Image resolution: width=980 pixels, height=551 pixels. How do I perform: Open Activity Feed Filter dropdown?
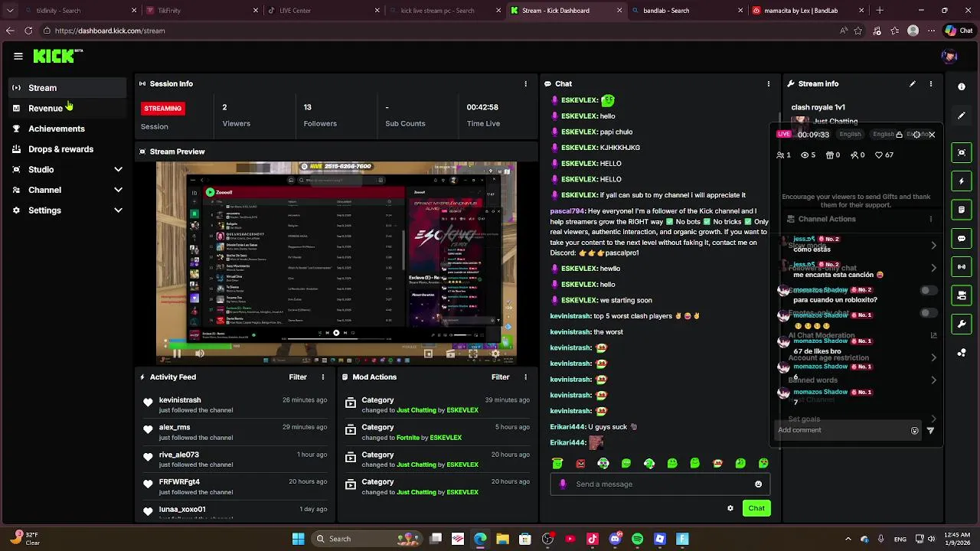click(x=298, y=377)
